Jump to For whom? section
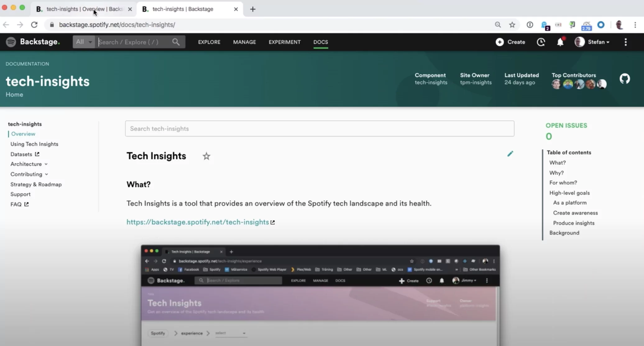 point(563,183)
